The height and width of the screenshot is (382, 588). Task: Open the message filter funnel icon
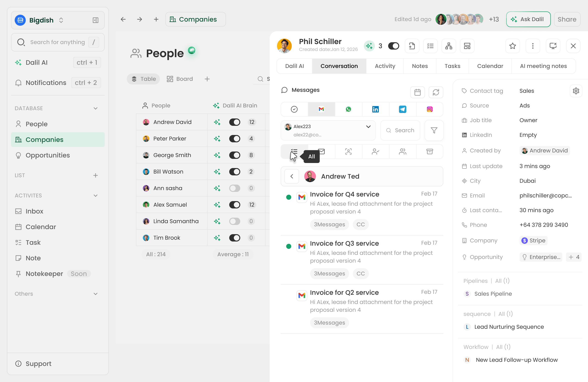click(x=434, y=130)
